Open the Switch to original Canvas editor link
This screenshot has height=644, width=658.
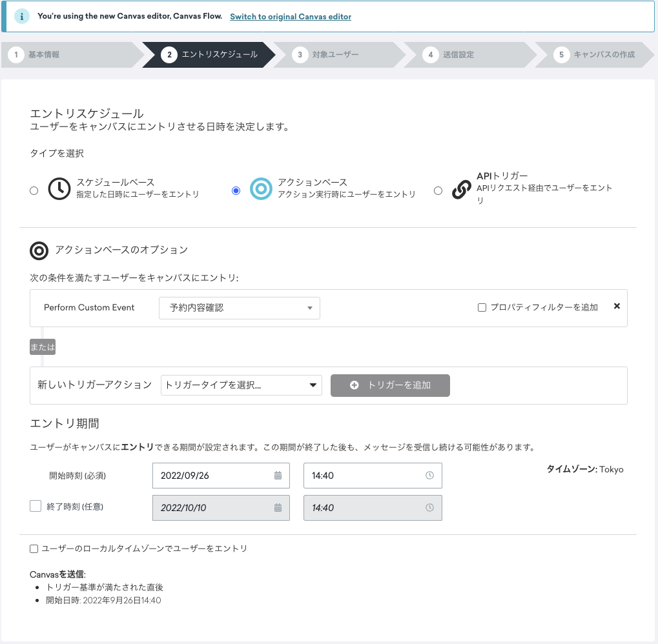[290, 17]
